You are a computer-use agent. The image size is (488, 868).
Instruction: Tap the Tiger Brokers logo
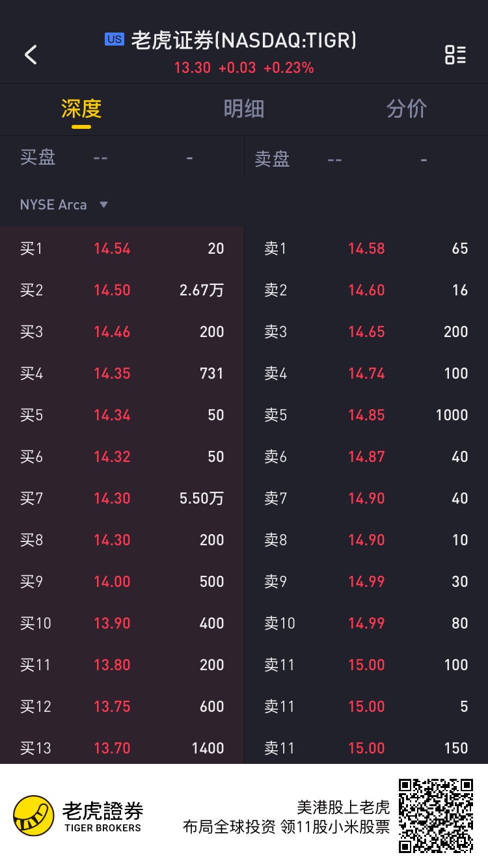click(78, 816)
